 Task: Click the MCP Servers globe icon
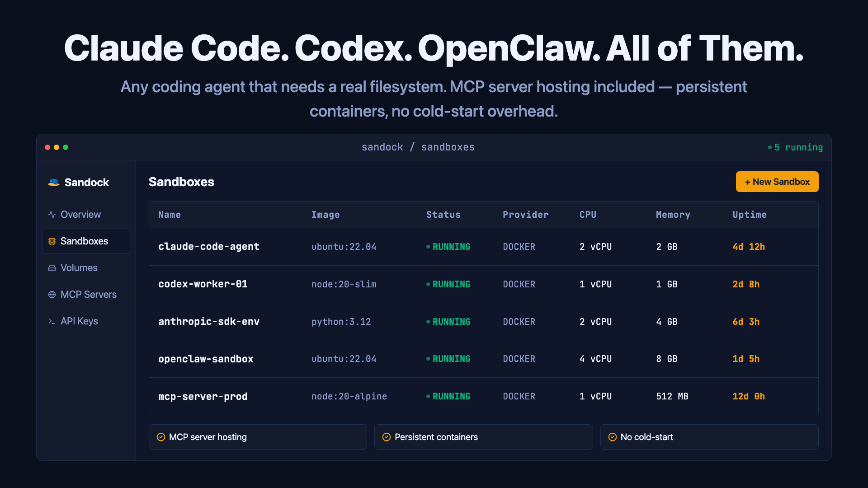52,295
